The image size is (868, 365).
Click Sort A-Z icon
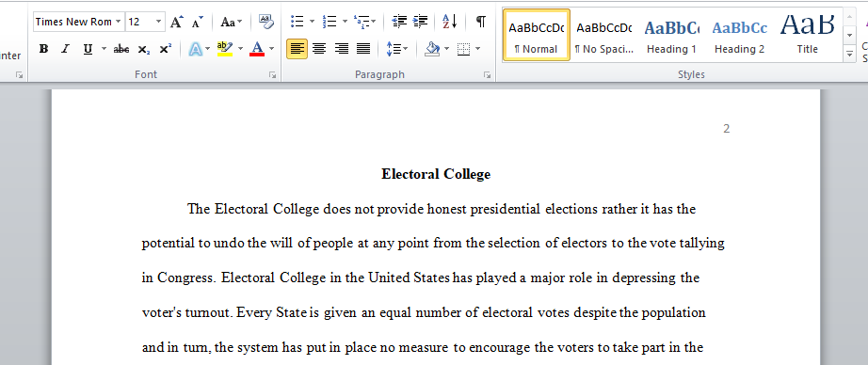(x=449, y=22)
